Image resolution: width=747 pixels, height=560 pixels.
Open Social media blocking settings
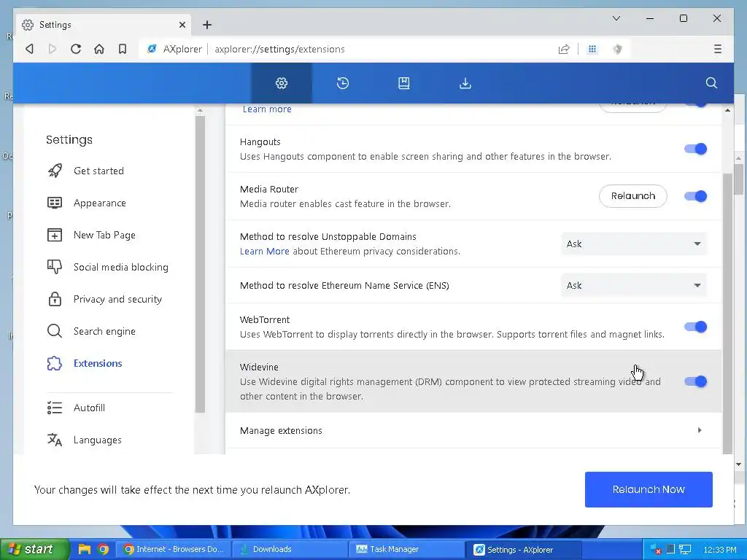(x=121, y=267)
